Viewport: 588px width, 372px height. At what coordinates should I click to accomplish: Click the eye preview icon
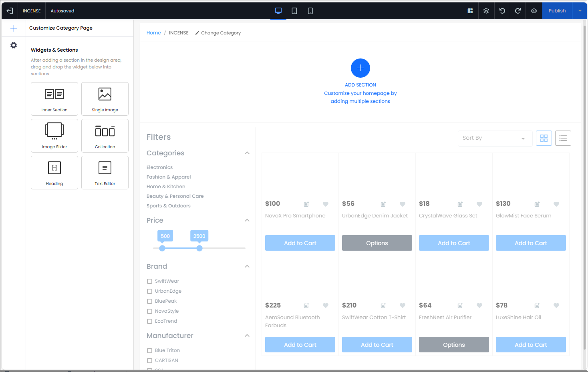(534, 11)
